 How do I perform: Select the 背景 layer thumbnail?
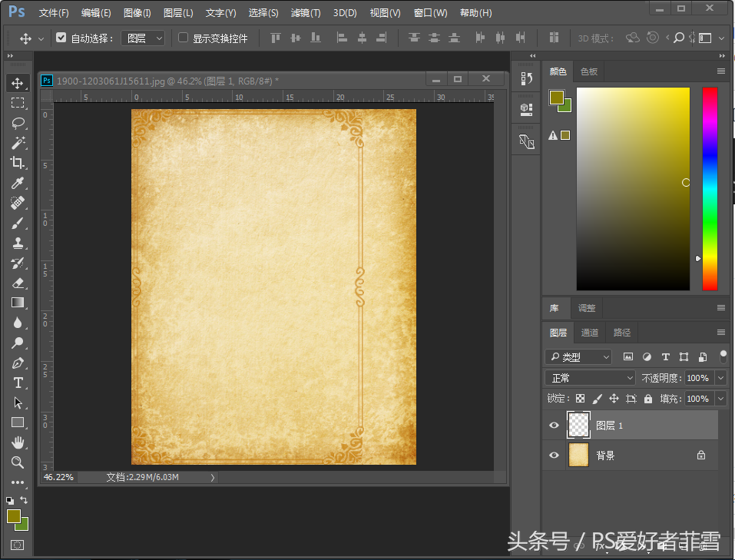pos(578,456)
